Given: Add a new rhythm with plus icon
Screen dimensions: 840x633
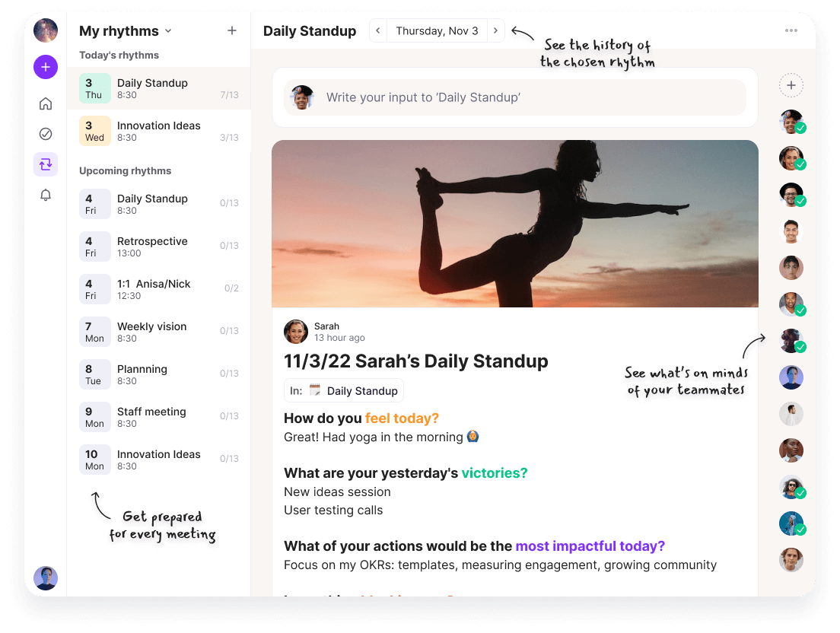Looking at the screenshot, I should [232, 31].
